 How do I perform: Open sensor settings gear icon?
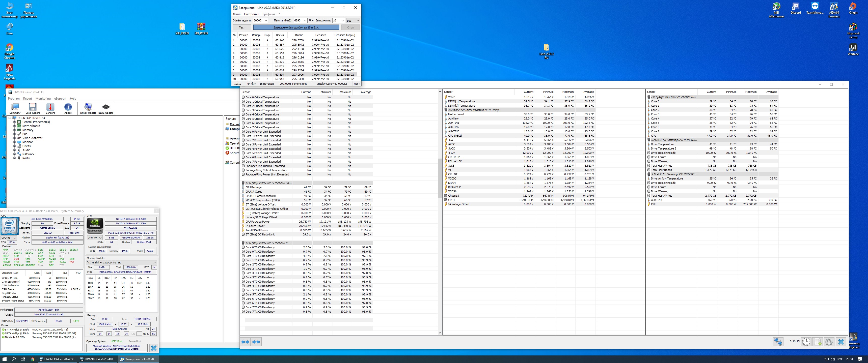pos(829,342)
